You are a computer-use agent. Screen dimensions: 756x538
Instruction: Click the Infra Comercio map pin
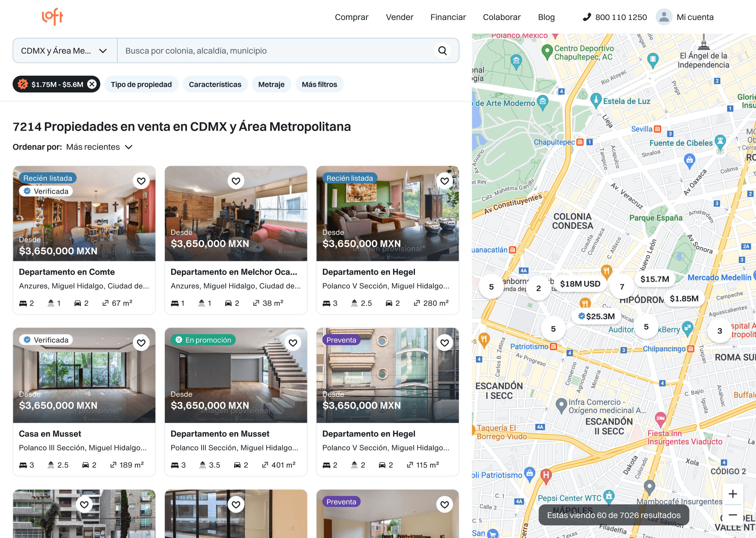pyautogui.click(x=561, y=406)
